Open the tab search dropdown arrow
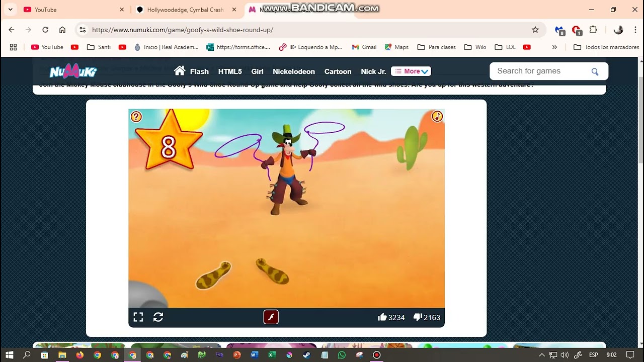 coord(10,10)
